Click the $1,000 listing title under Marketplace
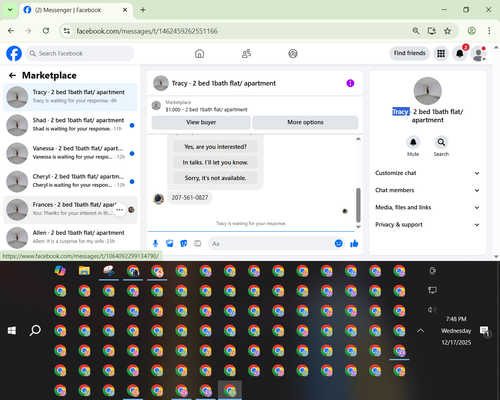This screenshot has width=500, height=400. (x=206, y=110)
